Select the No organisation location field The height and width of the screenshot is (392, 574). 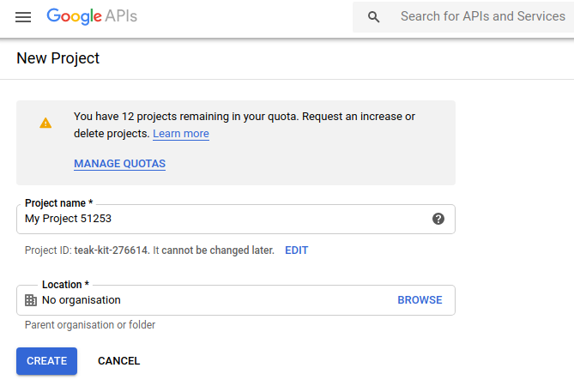click(206, 300)
